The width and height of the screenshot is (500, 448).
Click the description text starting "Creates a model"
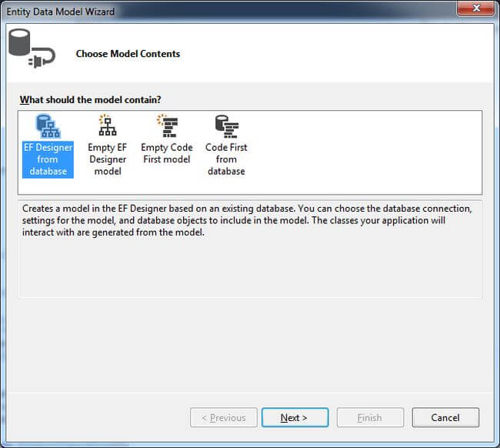[x=247, y=220]
